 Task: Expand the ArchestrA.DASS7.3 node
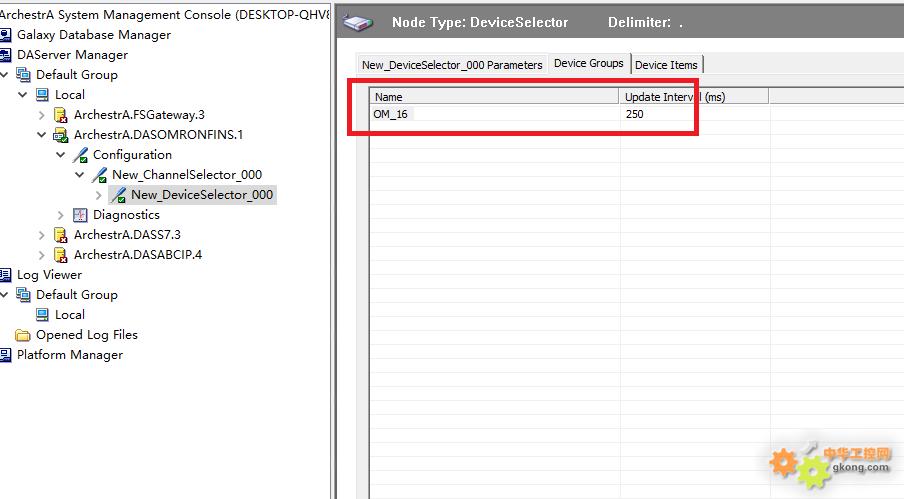(x=42, y=235)
